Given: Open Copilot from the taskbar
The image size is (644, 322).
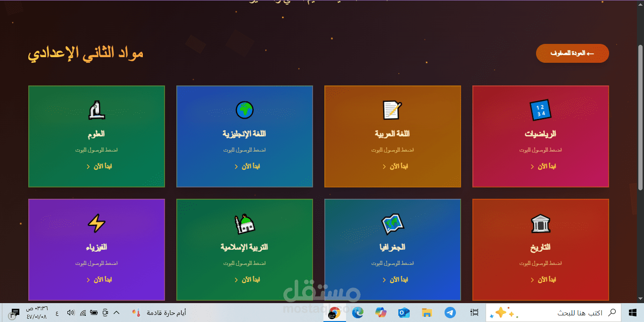Looking at the screenshot, I should pyautogui.click(x=381, y=313).
